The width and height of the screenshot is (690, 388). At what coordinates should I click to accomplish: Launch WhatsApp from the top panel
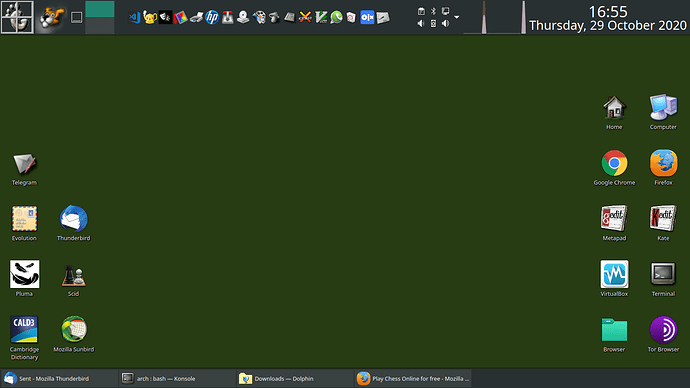pos(337,18)
